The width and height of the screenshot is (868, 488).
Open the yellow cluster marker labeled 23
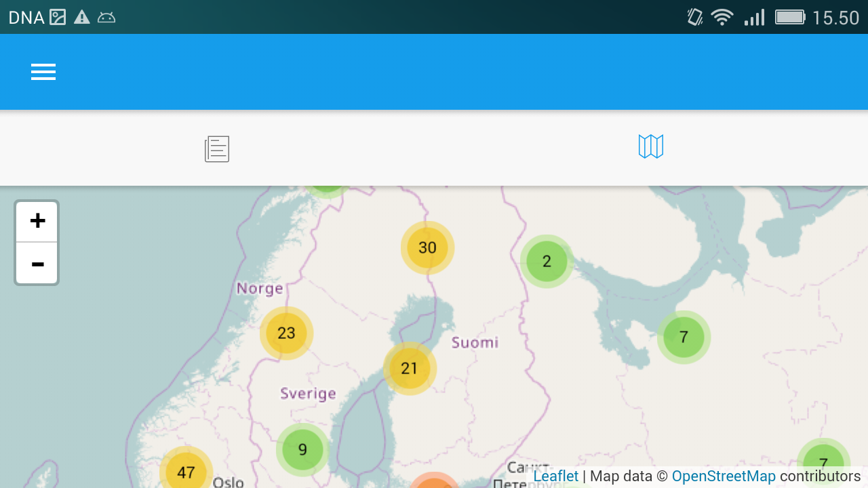pyautogui.click(x=286, y=333)
